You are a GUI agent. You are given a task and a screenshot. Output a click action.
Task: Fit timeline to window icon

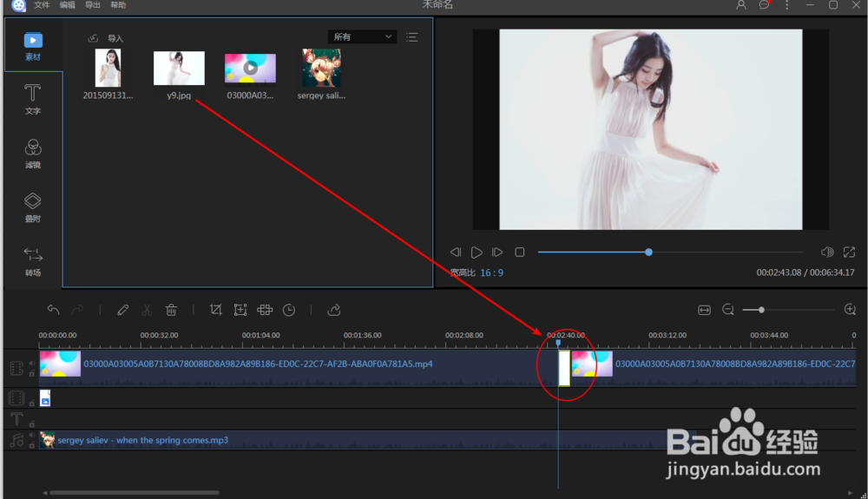coord(704,310)
